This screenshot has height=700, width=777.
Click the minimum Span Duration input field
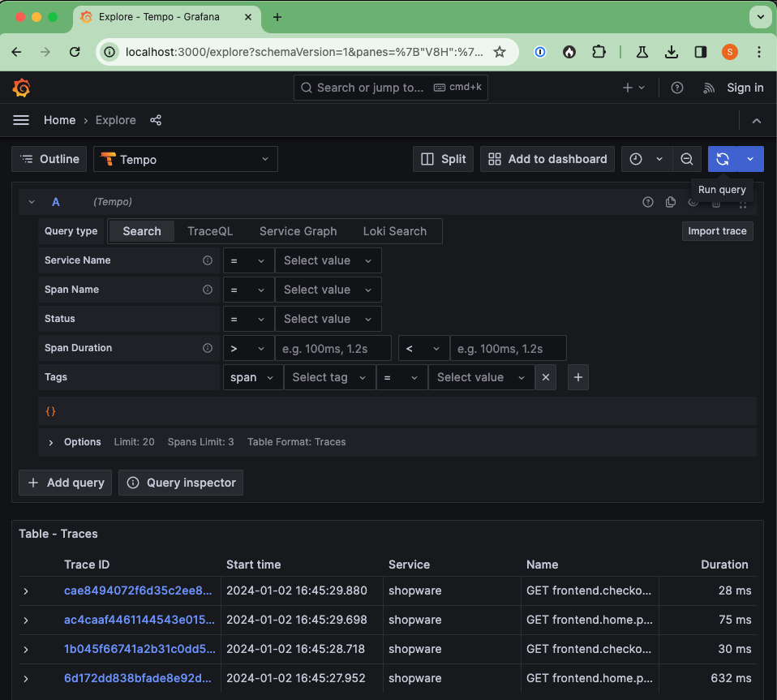(333, 348)
